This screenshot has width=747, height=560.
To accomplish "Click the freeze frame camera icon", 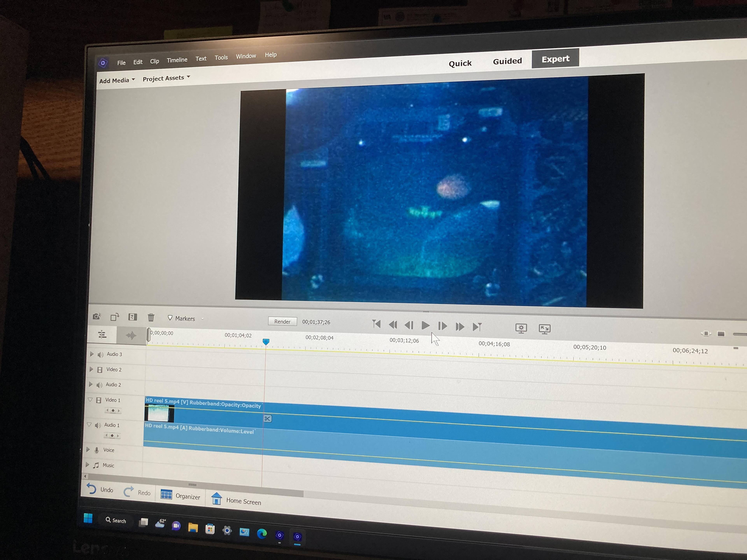I will coord(97,316).
